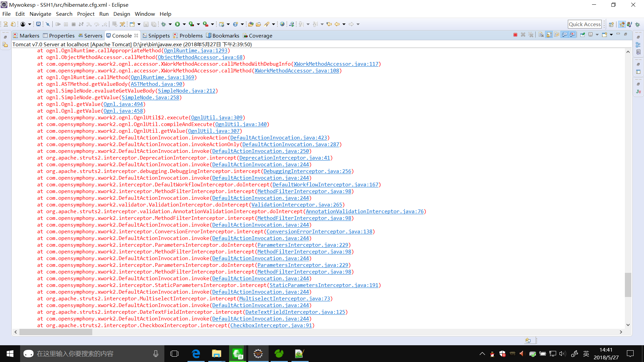Click the Clear Console icon
The width and height of the screenshot is (644, 362).
click(541, 35)
